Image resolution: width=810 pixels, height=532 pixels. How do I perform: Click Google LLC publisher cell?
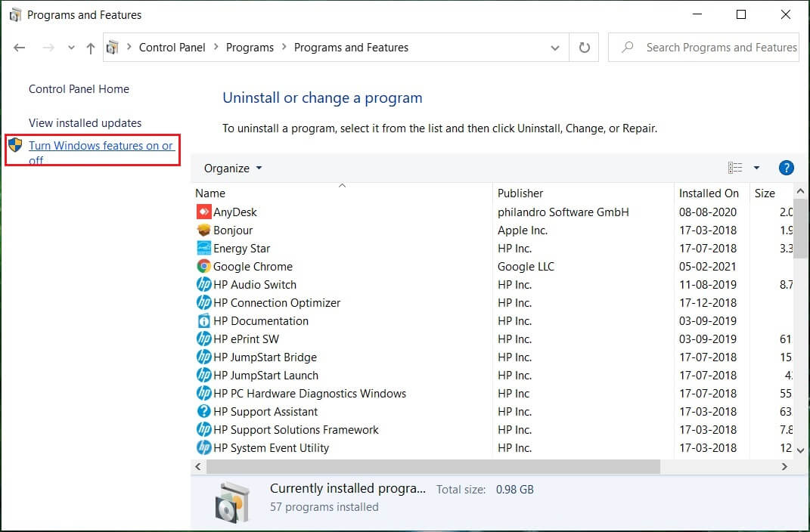526,267
